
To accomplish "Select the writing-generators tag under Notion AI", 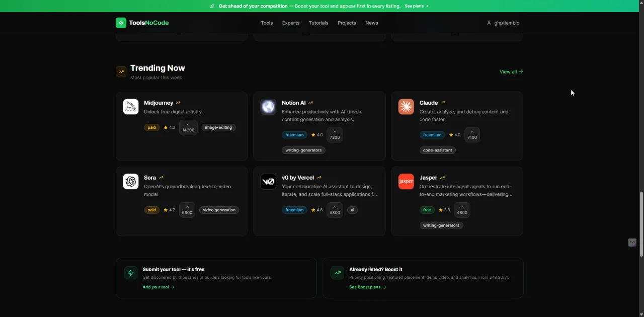I will tap(303, 150).
